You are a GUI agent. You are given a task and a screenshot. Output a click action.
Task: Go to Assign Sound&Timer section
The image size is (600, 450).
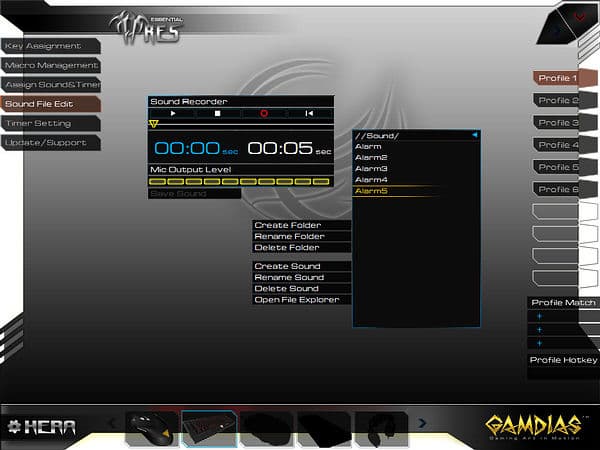[x=51, y=85]
